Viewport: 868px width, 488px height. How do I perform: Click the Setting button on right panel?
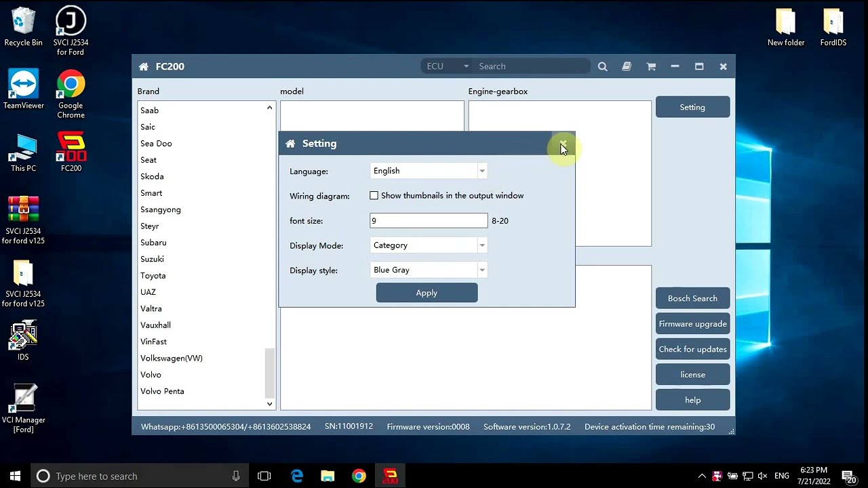click(692, 107)
